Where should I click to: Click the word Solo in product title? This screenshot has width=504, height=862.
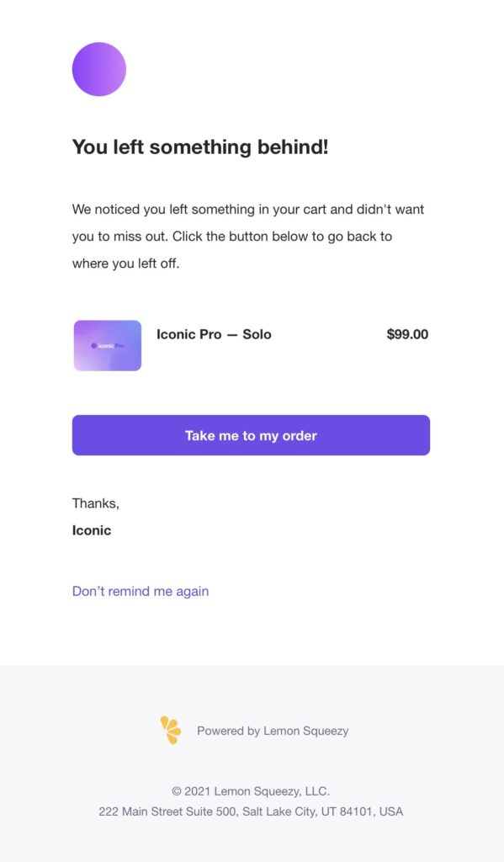[257, 334]
